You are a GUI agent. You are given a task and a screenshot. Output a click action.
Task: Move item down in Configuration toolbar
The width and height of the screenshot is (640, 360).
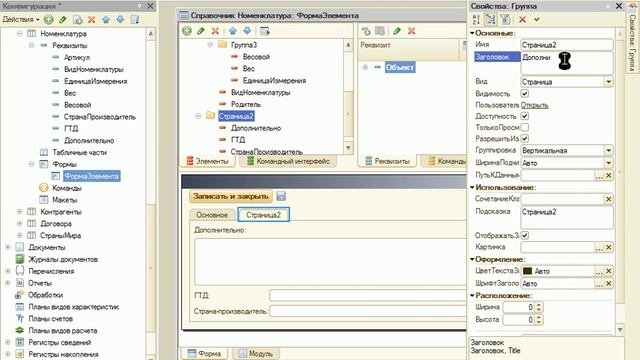120,19
